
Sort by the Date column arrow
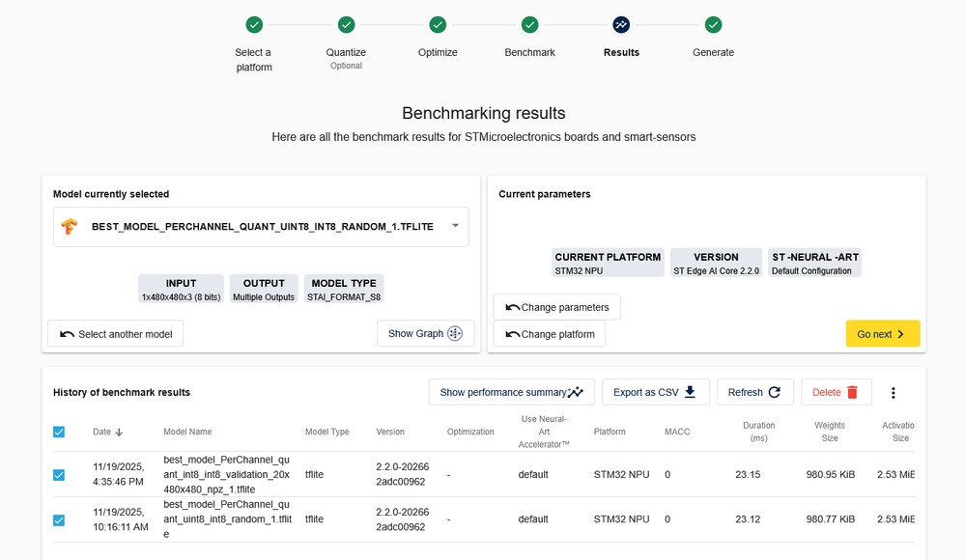(x=120, y=433)
